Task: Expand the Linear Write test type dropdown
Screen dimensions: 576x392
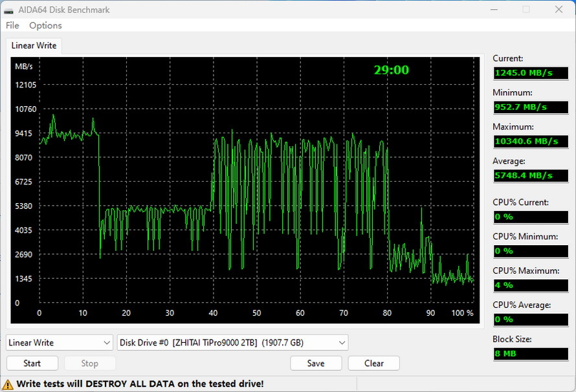Action: pos(60,342)
